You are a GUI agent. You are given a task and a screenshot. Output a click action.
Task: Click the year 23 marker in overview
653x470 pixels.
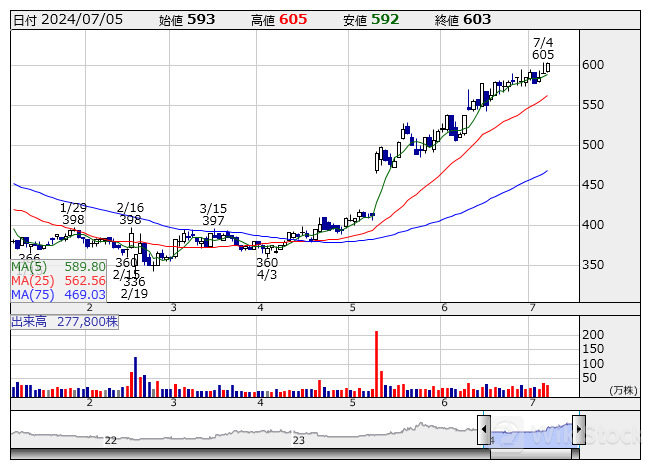[x=298, y=440]
